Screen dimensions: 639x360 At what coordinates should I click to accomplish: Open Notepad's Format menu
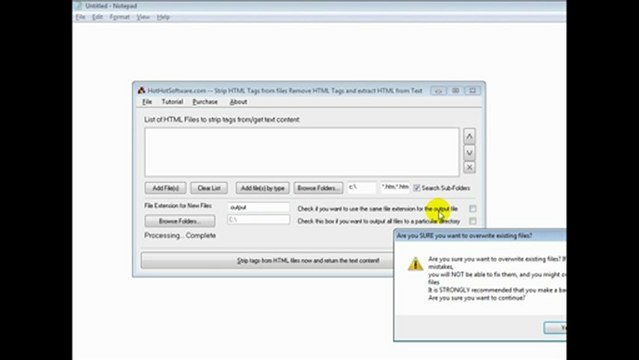(119, 17)
